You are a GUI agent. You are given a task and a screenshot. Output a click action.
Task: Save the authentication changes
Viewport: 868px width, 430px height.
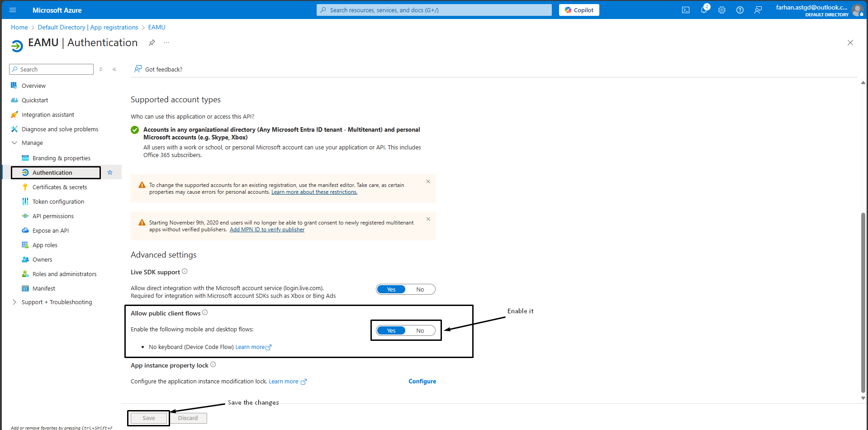[148, 418]
